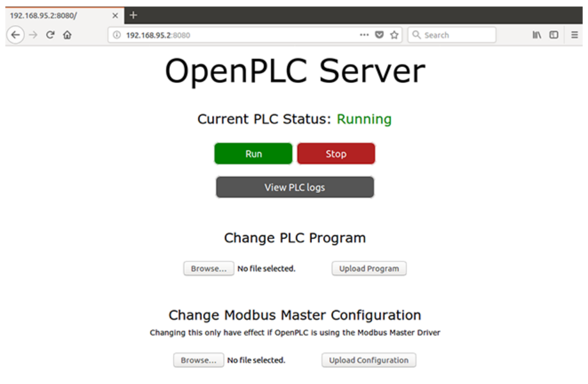Image resolution: width=588 pixels, height=384 pixels.
Task: Click the browser forward arrow
Action: pyautogui.click(x=33, y=36)
